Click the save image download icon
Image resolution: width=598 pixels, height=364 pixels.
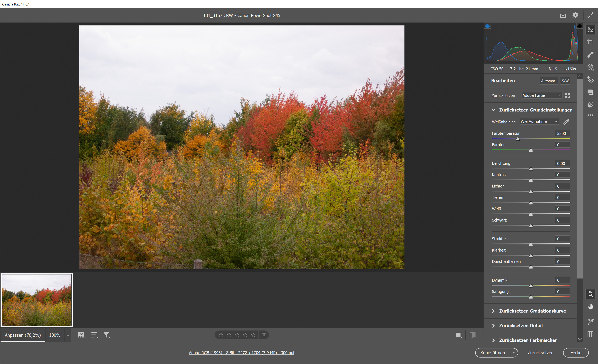[563, 16]
